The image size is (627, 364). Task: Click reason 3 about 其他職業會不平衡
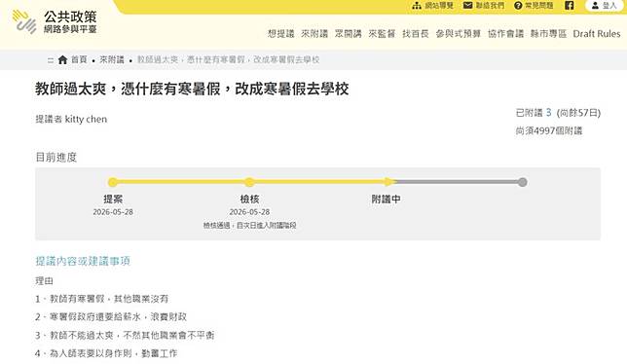point(125,335)
